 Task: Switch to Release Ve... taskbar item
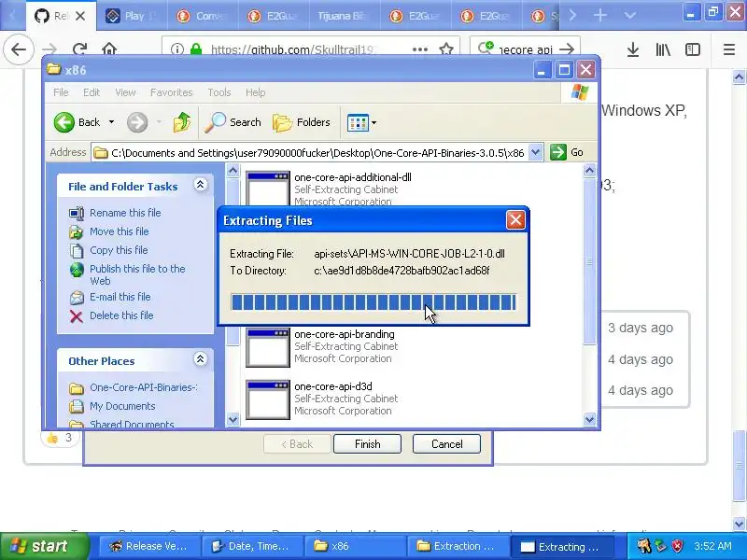point(148,546)
